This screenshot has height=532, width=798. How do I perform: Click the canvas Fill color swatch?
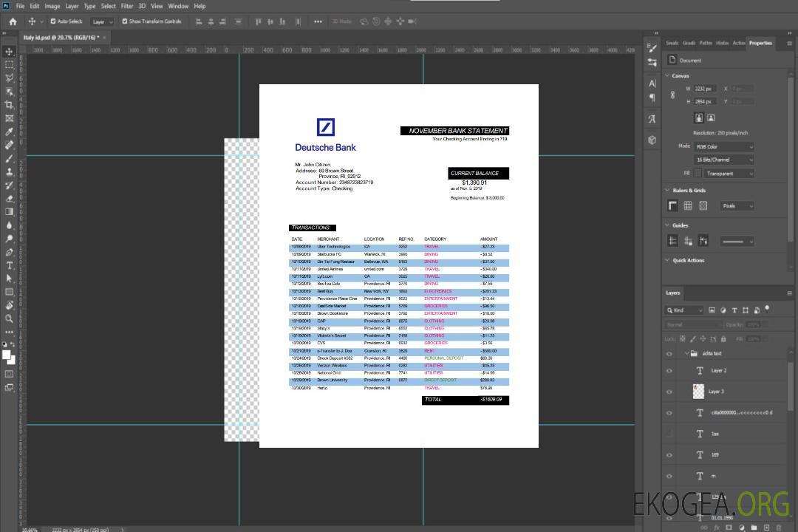click(698, 174)
